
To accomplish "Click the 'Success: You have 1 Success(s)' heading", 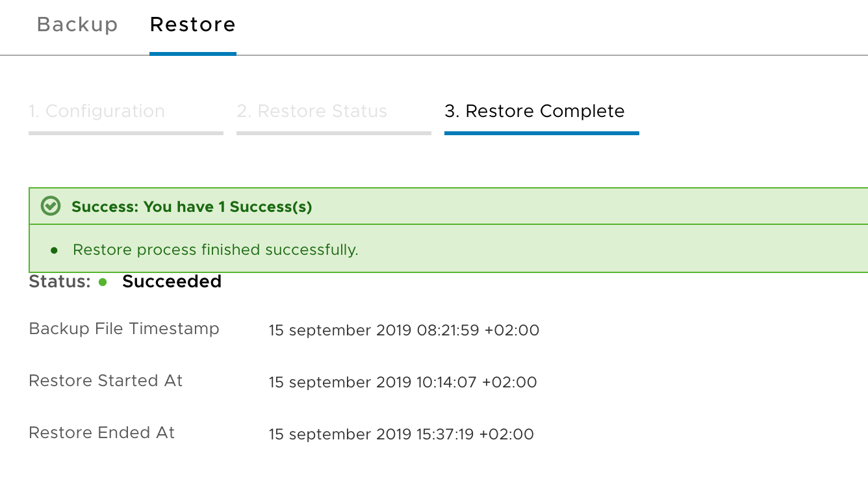I will [192, 207].
